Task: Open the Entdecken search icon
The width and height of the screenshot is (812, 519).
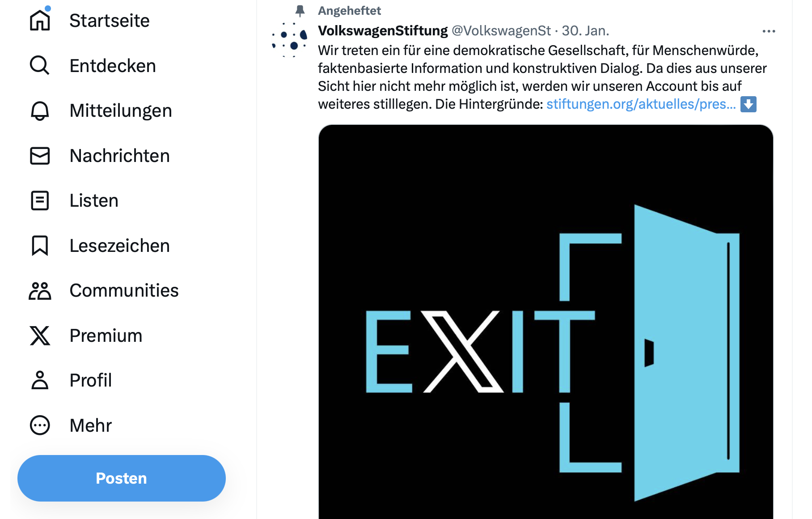Action: [40, 65]
